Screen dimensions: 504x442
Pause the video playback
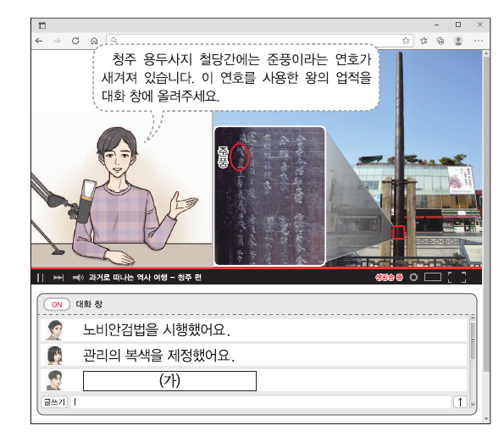pos(40,277)
